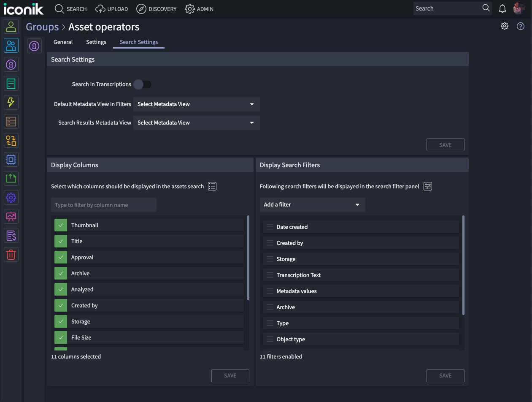This screenshot has height=402, width=532.
Task: Select the Groups icon in the left sidebar
Action: click(11, 46)
